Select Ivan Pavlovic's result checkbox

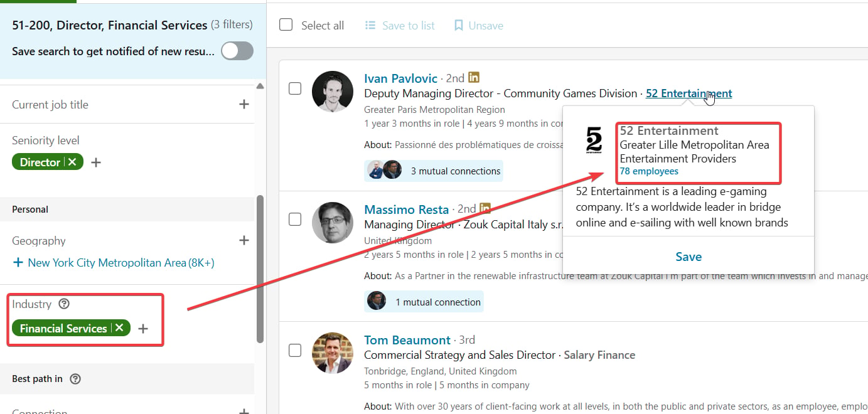(x=295, y=88)
